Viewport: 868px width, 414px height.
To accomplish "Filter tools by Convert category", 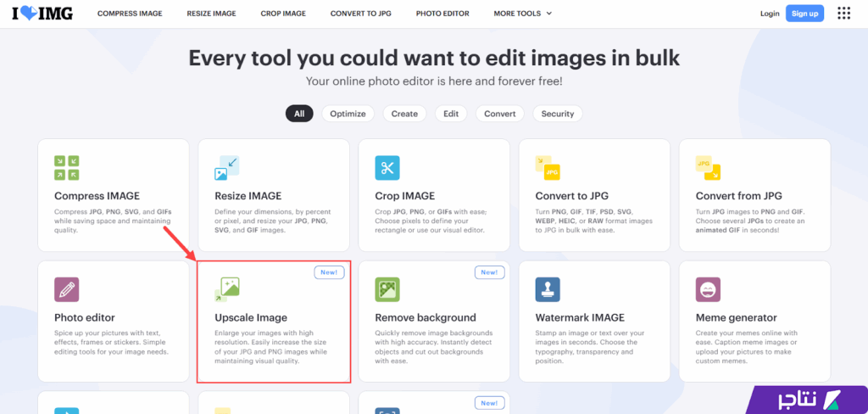I will pos(500,114).
